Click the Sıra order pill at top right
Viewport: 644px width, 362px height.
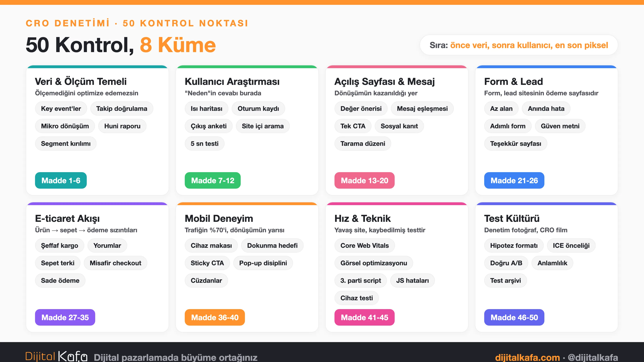[519, 45]
